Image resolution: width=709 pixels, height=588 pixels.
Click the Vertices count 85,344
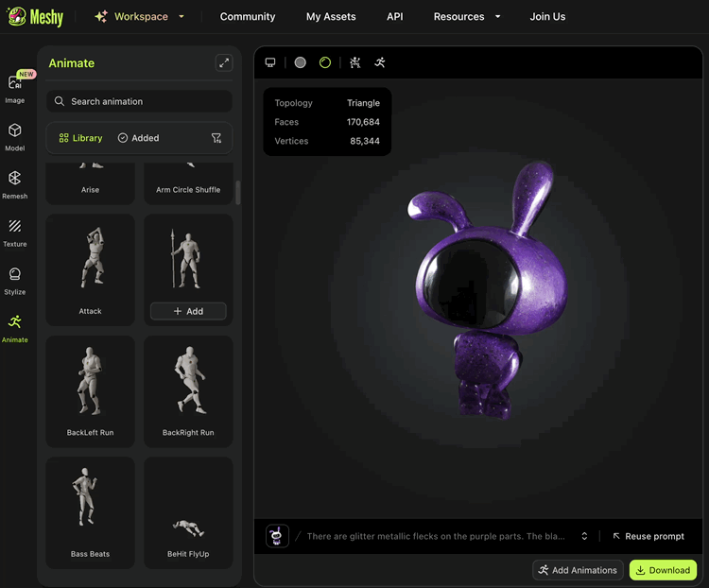[x=365, y=141]
